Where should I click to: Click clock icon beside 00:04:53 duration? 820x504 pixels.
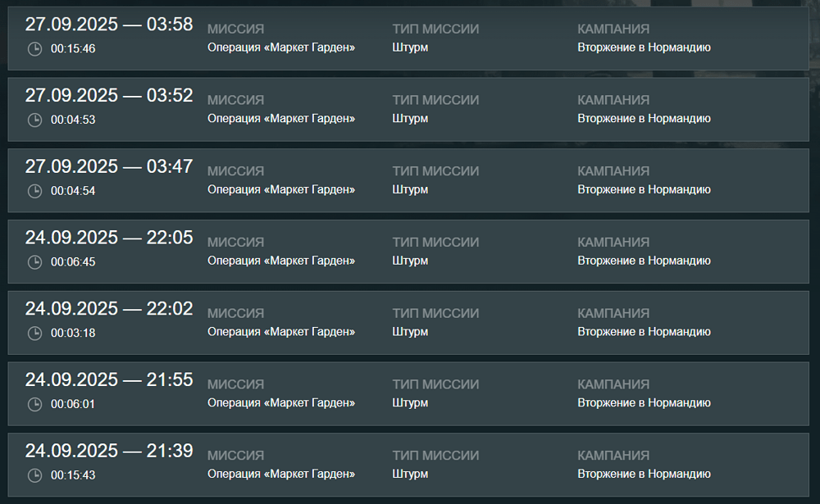[34, 120]
